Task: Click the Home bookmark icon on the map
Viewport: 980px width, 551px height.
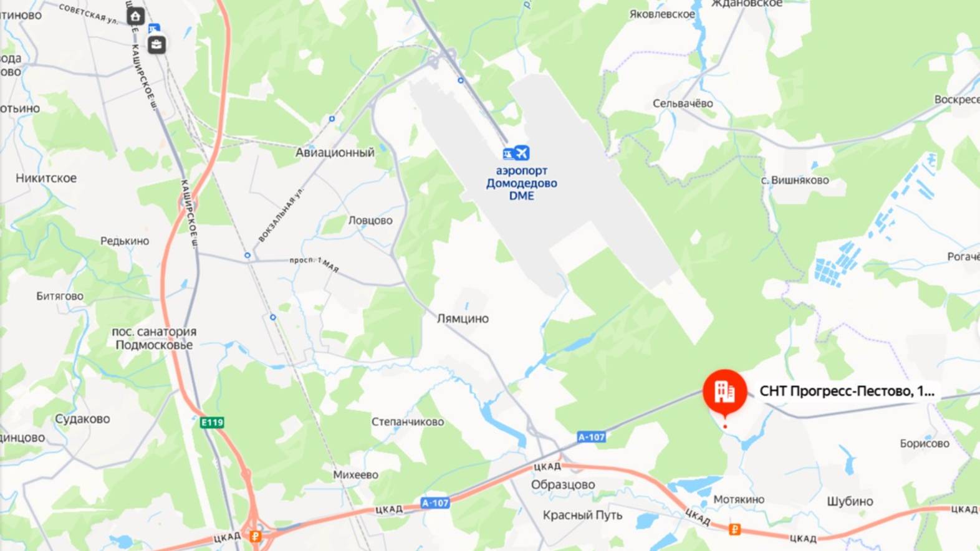Action: point(135,16)
